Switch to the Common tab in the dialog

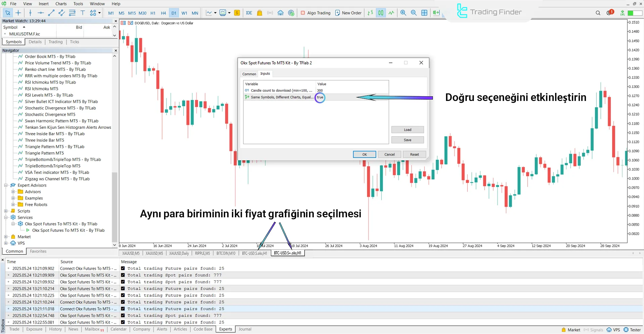point(249,74)
